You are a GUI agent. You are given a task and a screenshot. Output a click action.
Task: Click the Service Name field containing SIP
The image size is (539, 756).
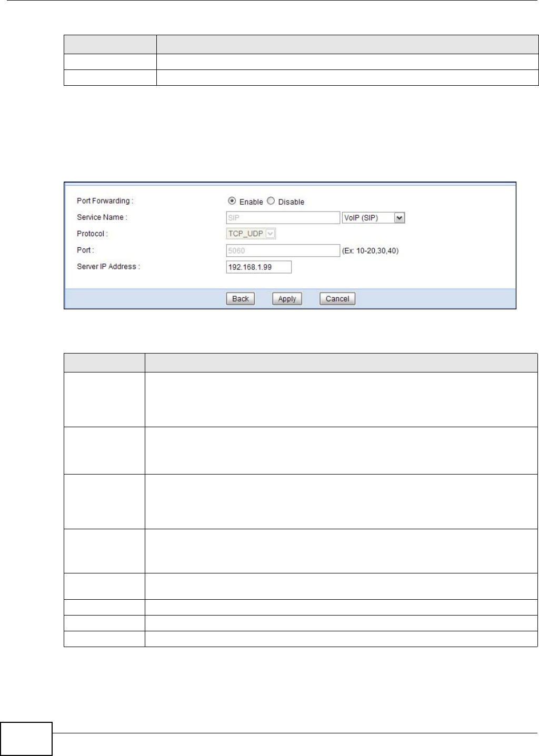[283, 218]
